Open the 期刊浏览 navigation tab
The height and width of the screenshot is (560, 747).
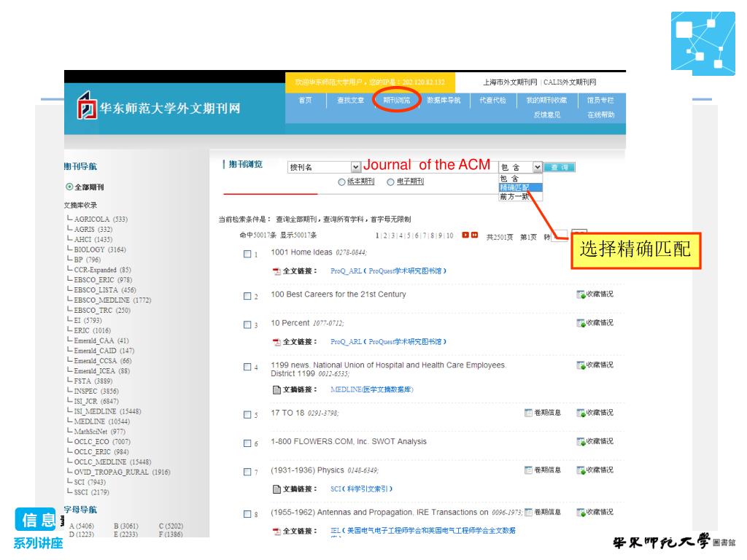[396, 101]
